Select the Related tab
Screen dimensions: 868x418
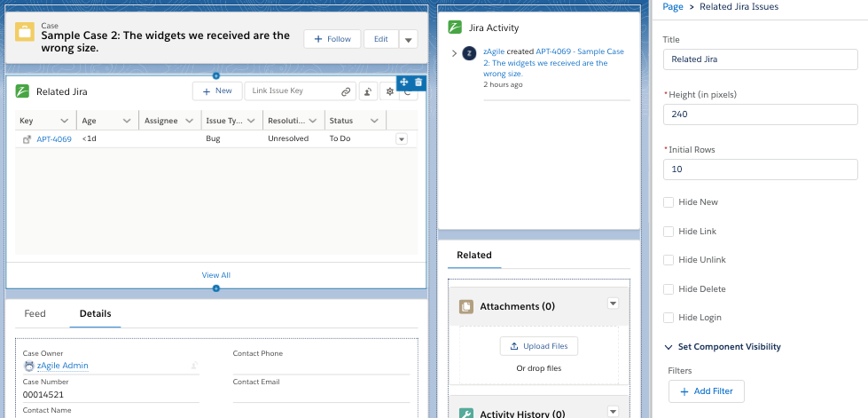coord(473,256)
